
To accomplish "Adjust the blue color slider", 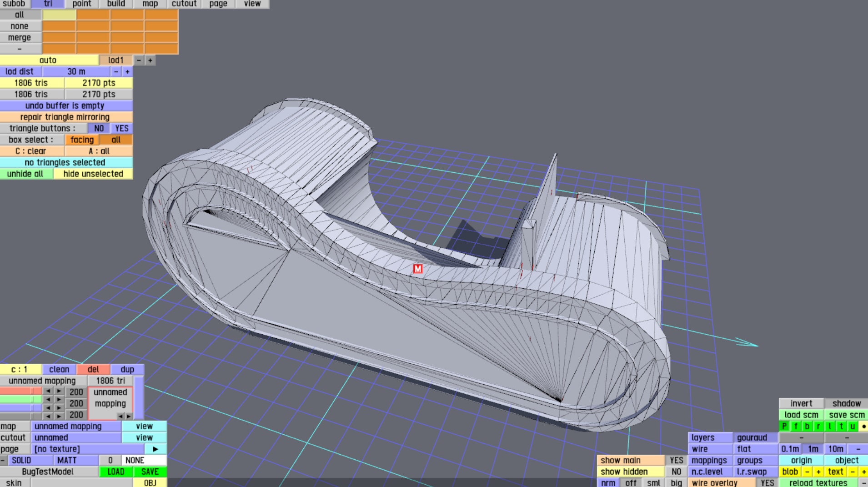I will [21, 408].
